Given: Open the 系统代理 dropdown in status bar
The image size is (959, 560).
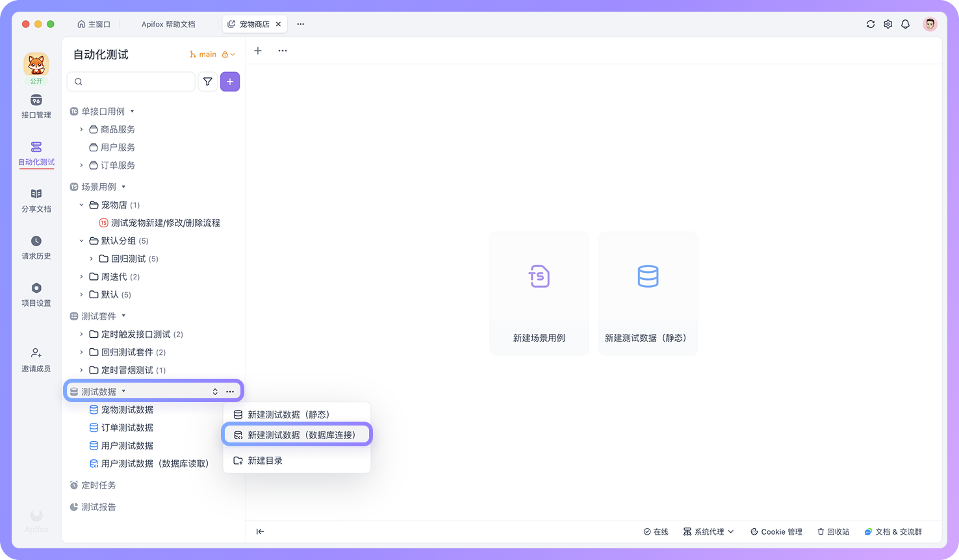Looking at the screenshot, I should (708, 531).
